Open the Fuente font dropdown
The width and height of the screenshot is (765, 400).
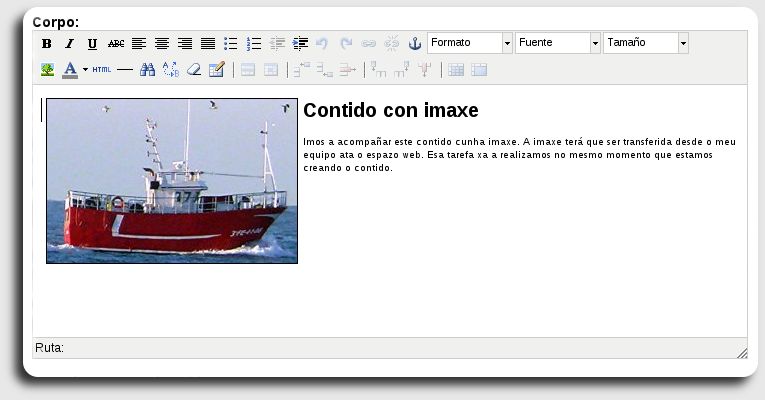(x=558, y=43)
